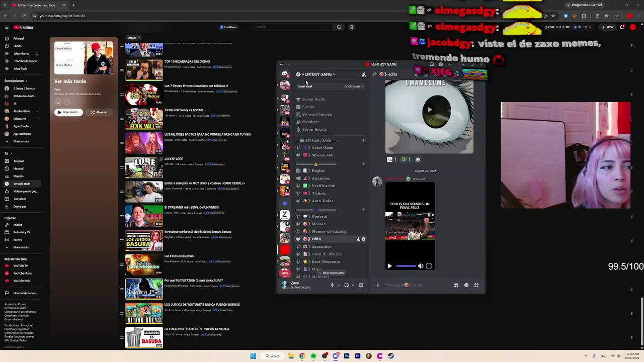Open TOP 10 BIZARRADAS DEL XOKAS video
644x362 pixels.
(187, 61)
